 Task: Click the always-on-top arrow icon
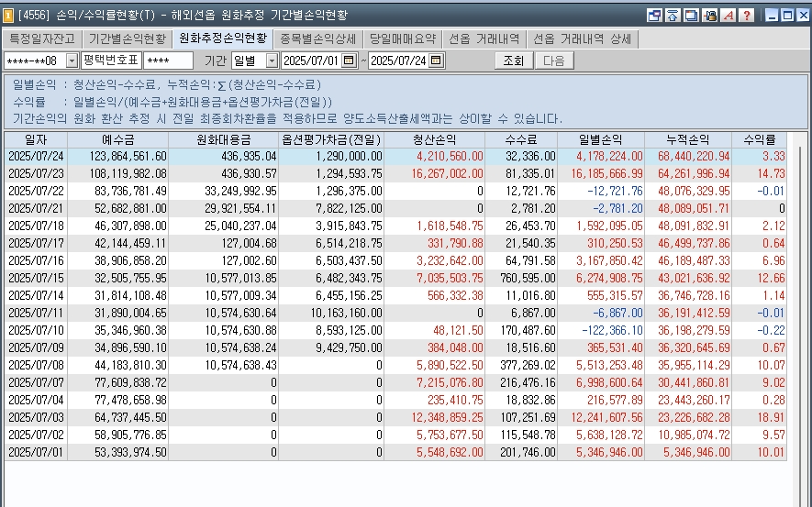pos(673,15)
